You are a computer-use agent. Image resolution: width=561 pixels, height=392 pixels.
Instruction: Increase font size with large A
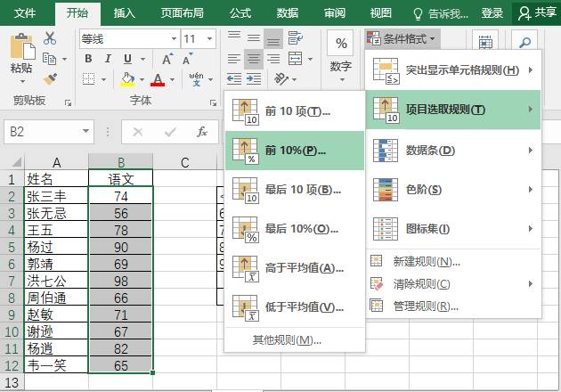click(167, 59)
